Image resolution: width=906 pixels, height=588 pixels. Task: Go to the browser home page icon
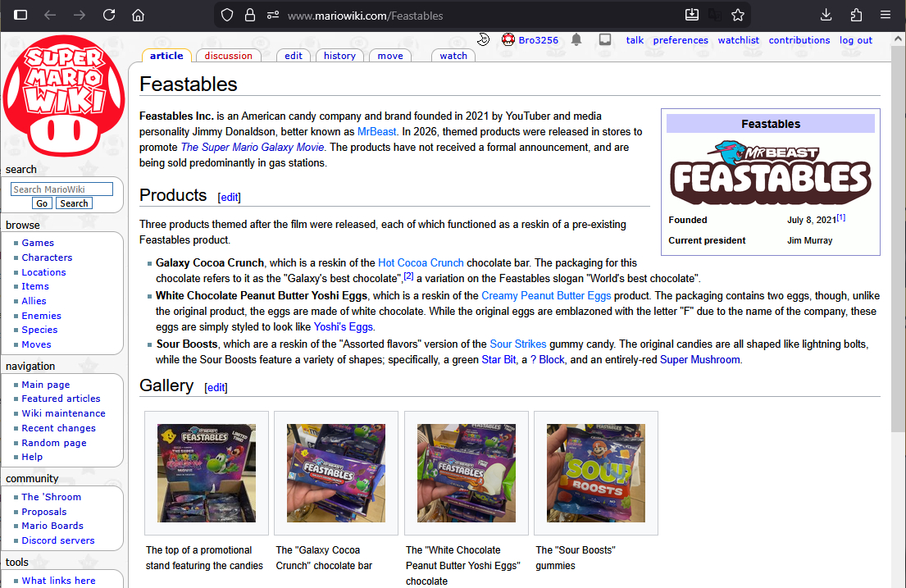139,15
